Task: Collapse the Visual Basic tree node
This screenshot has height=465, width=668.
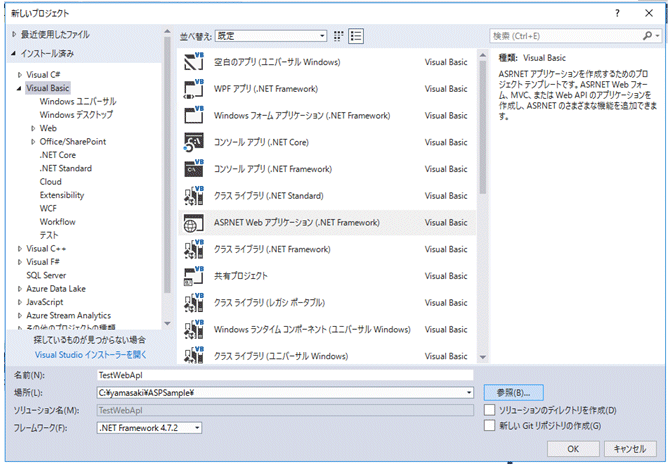Action: [x=20, y=88]
